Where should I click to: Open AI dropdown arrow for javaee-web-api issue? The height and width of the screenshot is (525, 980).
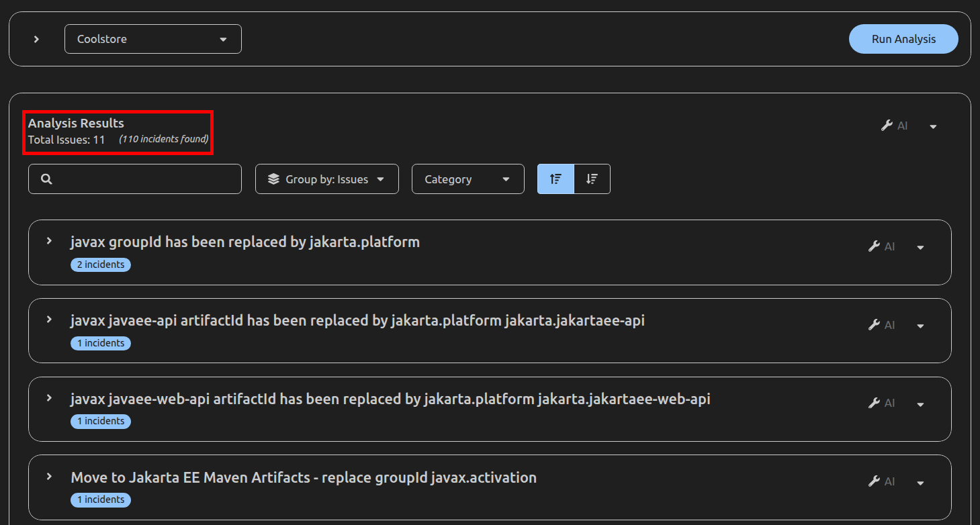920,404
